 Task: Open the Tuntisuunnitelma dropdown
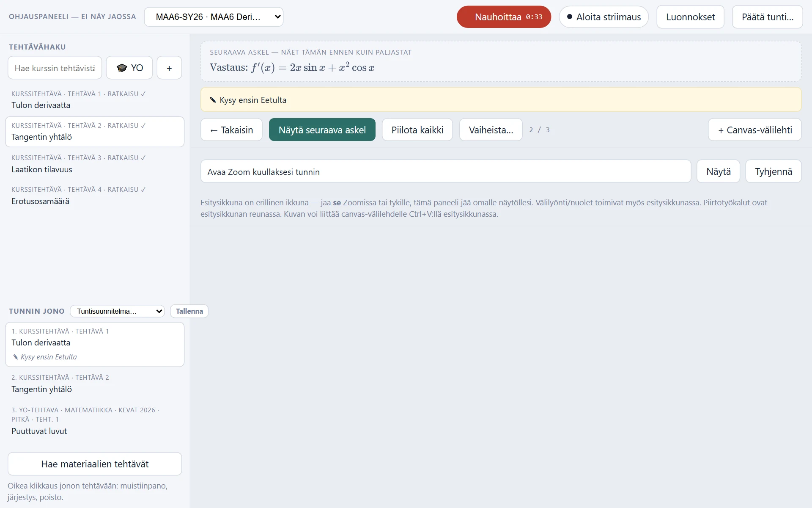[x=117, y=311]
